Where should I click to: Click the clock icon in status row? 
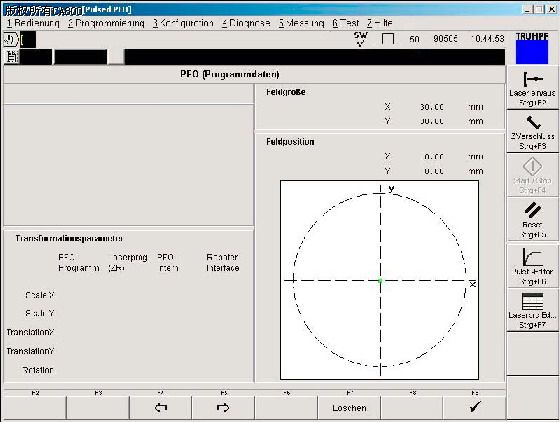pyautogui.click(x=10, y=39)
